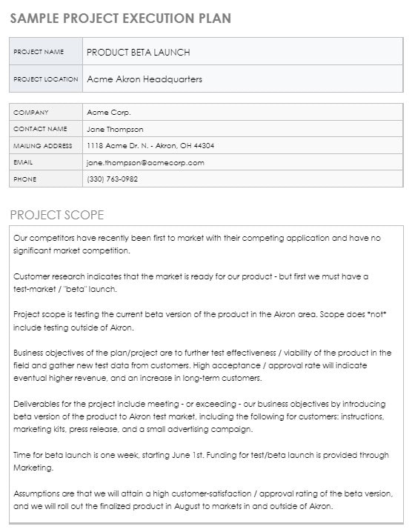
Task: Select the 'PROJECT SCOPE' section heading
Action: [57, 215]
